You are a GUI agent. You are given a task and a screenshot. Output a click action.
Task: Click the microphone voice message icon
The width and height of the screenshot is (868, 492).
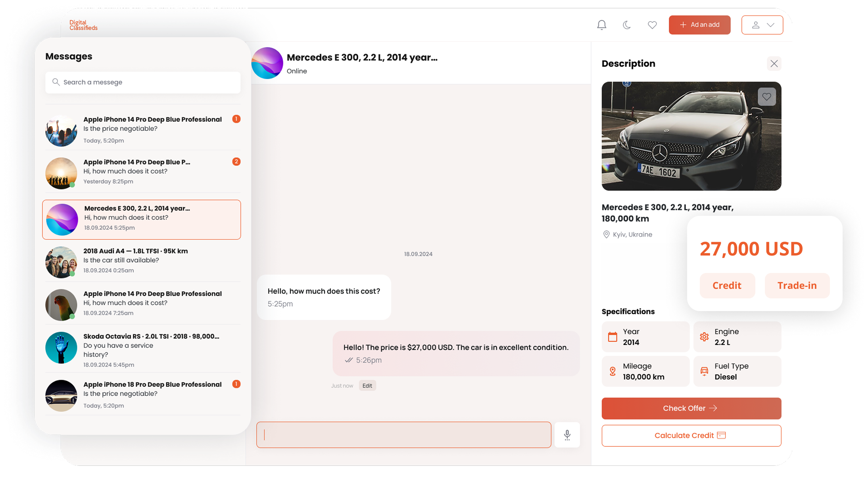pos(567,435)
